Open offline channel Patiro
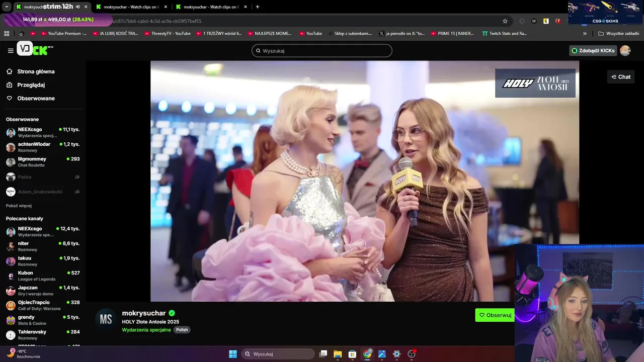Viewport: 644px width, 362px height. [x=43, y=177]
